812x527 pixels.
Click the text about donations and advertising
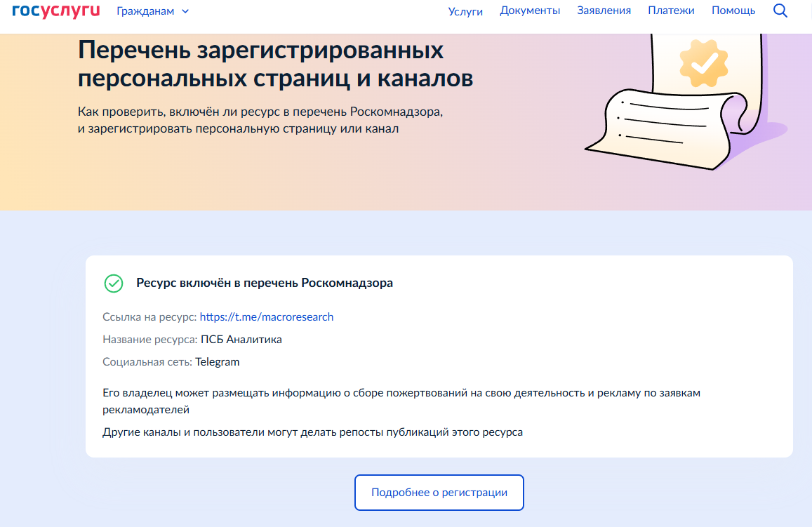click(401, 401)
